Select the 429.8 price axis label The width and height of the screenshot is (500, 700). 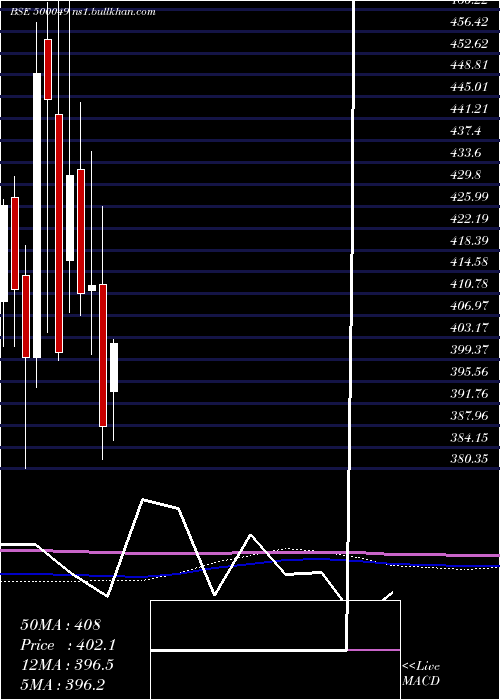tap(466, 175)
